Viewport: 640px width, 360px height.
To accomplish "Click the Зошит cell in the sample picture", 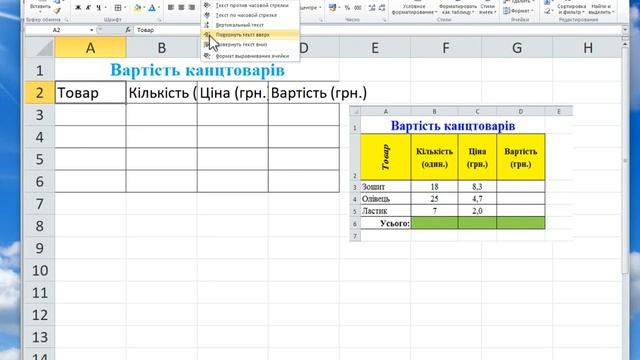I will [x=386, y=187].
